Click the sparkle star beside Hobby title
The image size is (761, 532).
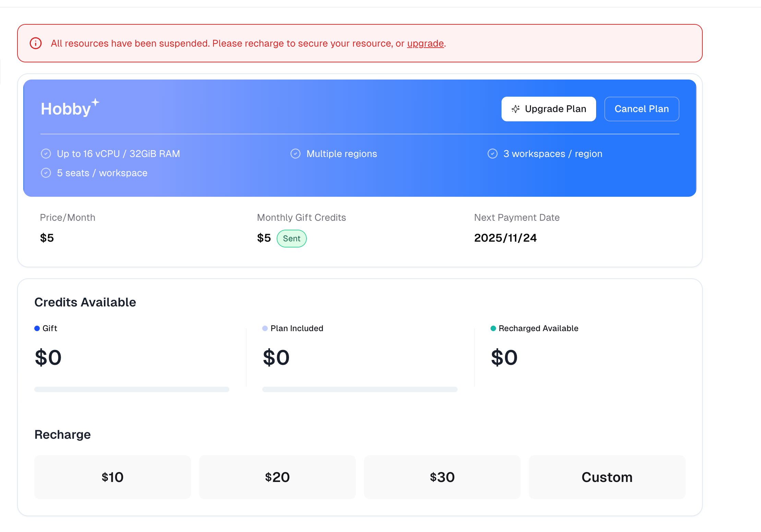(95, 102)
